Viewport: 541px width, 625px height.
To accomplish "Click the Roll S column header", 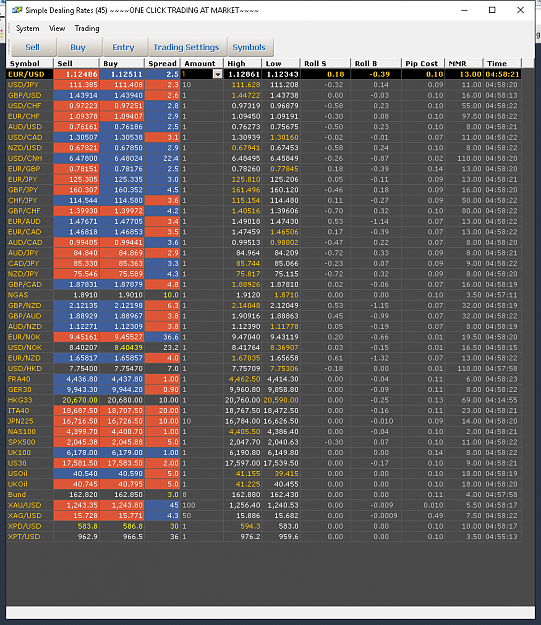I will (x=325, y=63).
